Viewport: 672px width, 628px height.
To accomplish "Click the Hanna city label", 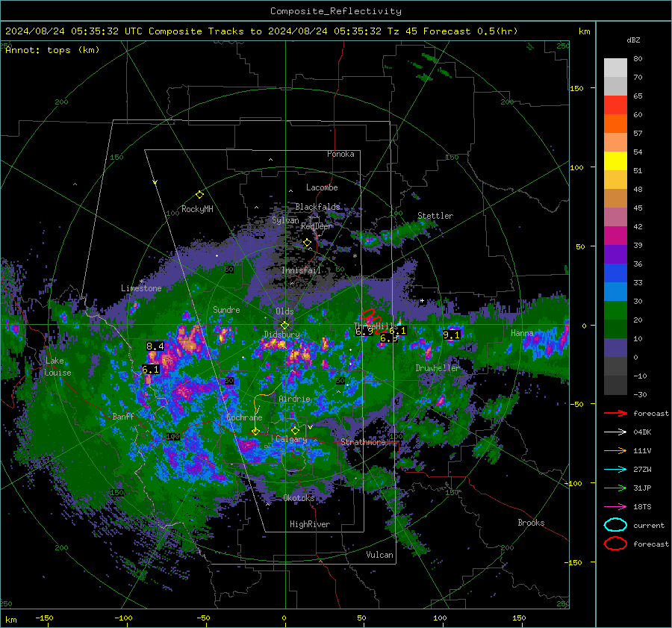I will tap(522, 333).
